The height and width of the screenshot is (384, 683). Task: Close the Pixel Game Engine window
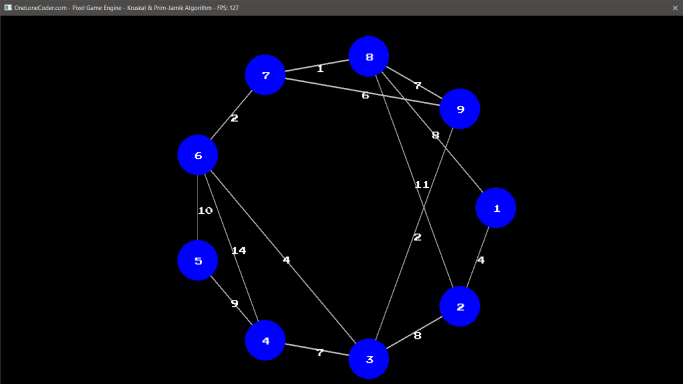pos(675,8)
